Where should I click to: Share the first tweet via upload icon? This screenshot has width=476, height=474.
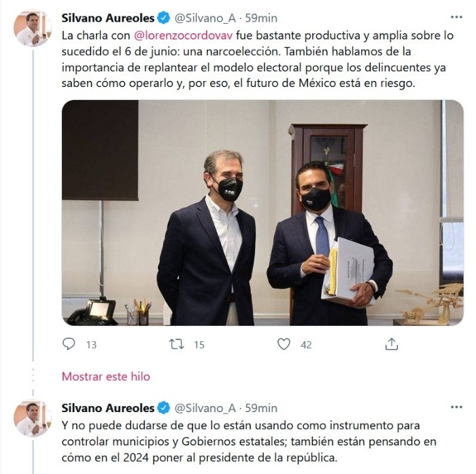coord(391,344)
